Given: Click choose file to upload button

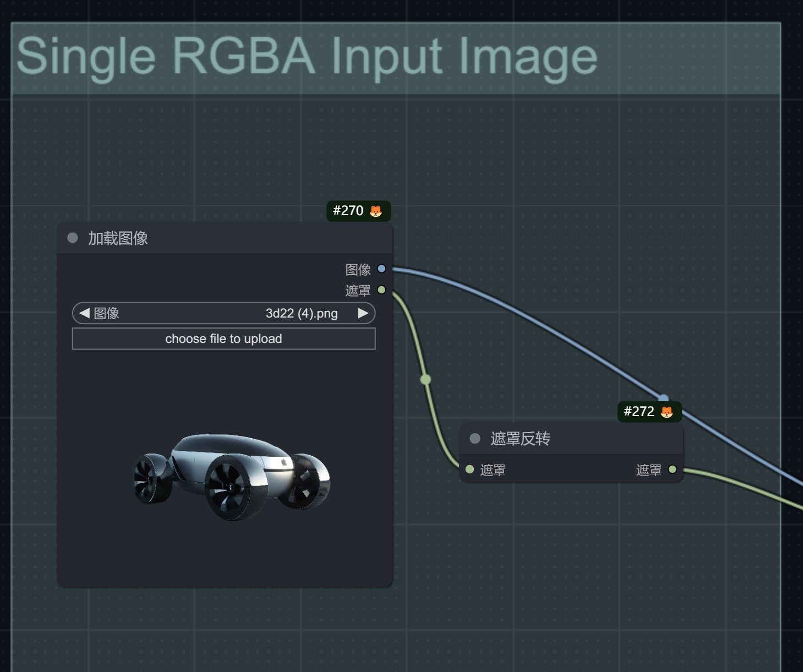Looking at the screenshot, I should (224, 338).
